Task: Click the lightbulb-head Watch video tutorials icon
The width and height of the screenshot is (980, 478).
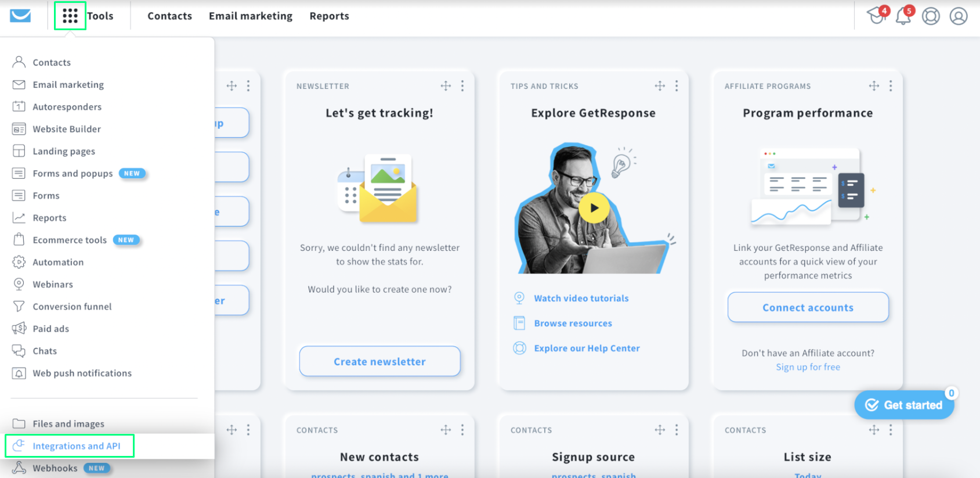Action: 519,298
